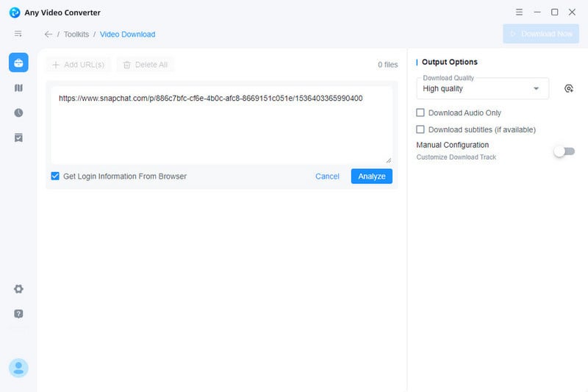Open the History clock sidebar icon
Viewport: 588px width, 392px height.
click(18, 113)
